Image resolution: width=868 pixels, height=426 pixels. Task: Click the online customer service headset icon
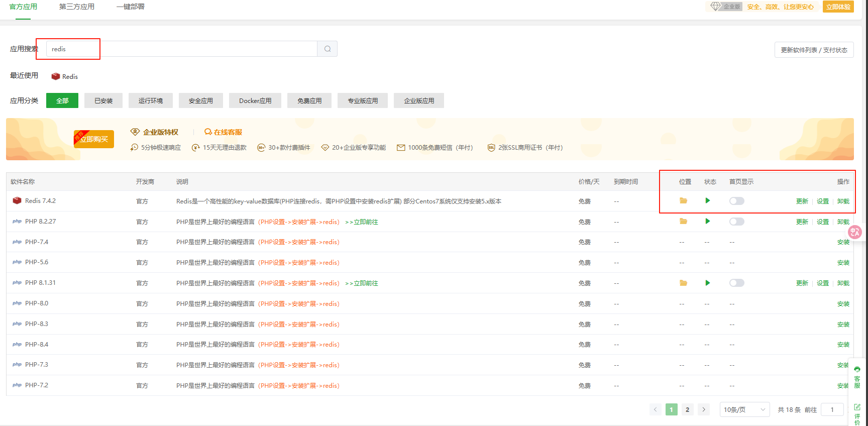(208, 132)
